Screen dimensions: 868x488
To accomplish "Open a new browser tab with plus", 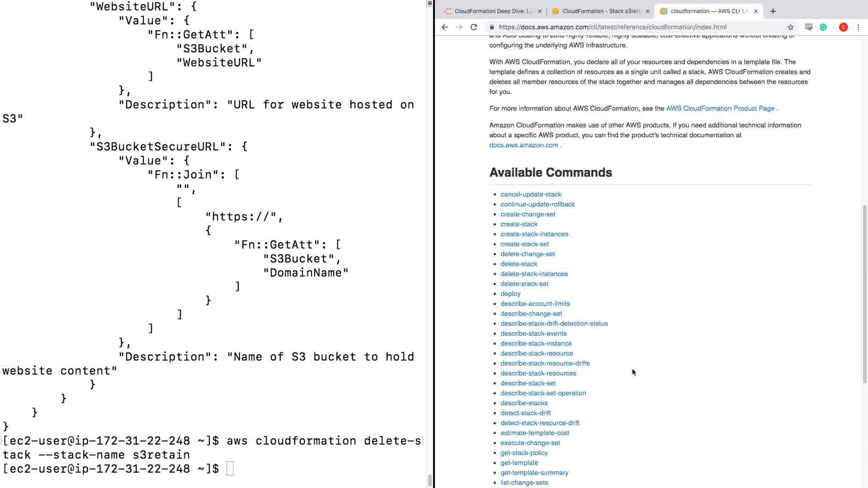I will 773,11.
